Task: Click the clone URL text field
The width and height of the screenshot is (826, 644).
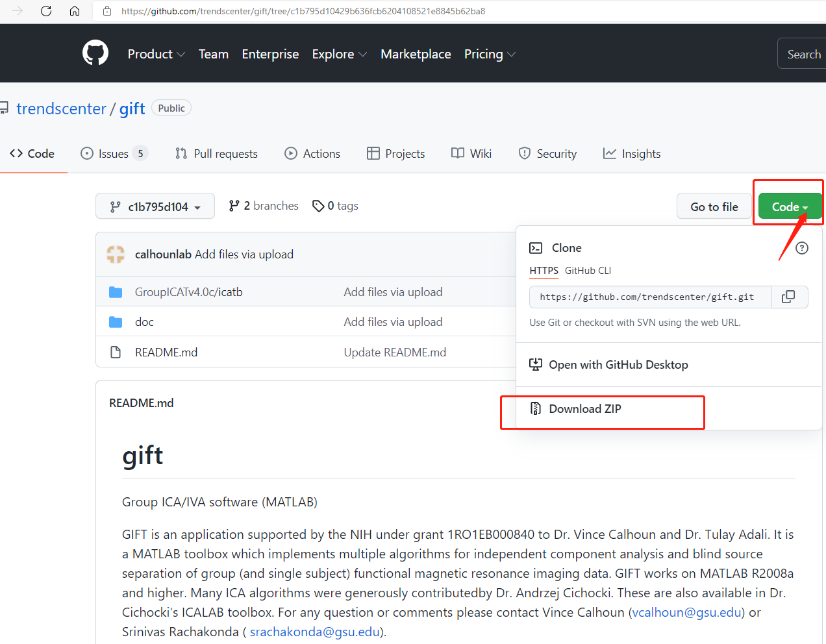Action: click(651, 297)
